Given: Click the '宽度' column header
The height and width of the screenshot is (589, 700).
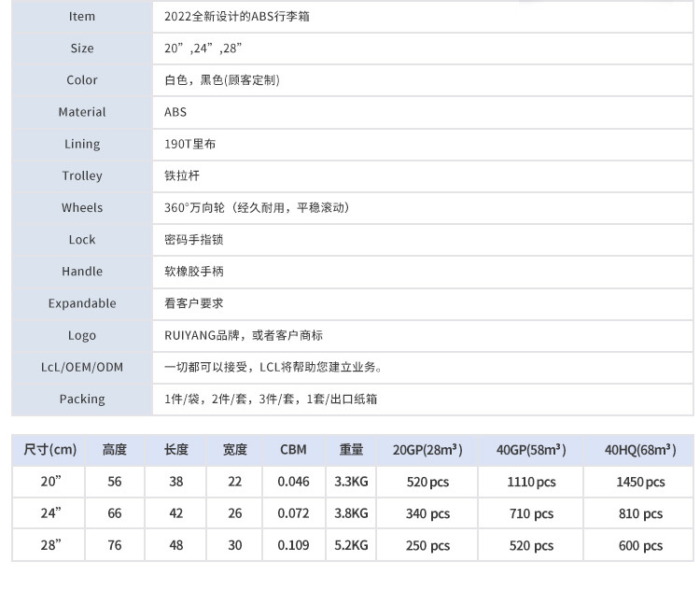Looking at the screenshot, I should click(235, 450).
